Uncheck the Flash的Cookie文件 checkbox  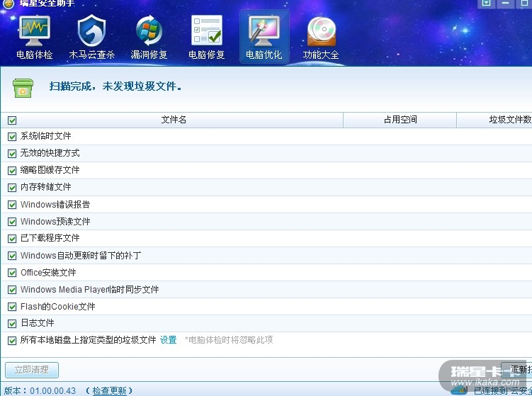click(x=12, y=307)
